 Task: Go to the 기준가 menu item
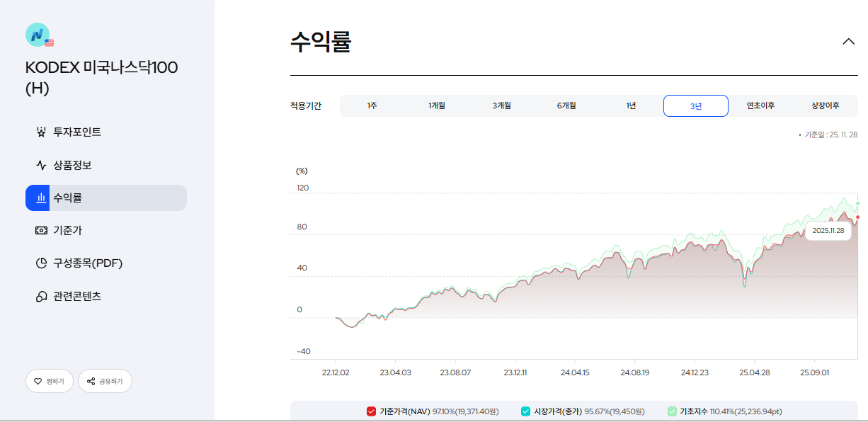point(106,230)
